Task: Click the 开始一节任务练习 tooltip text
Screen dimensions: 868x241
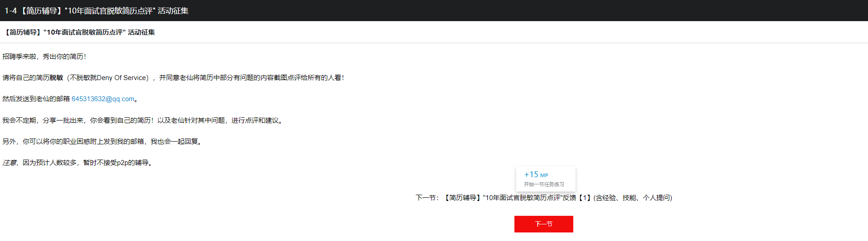Action: pyautogui.click(x=544, y=184)
